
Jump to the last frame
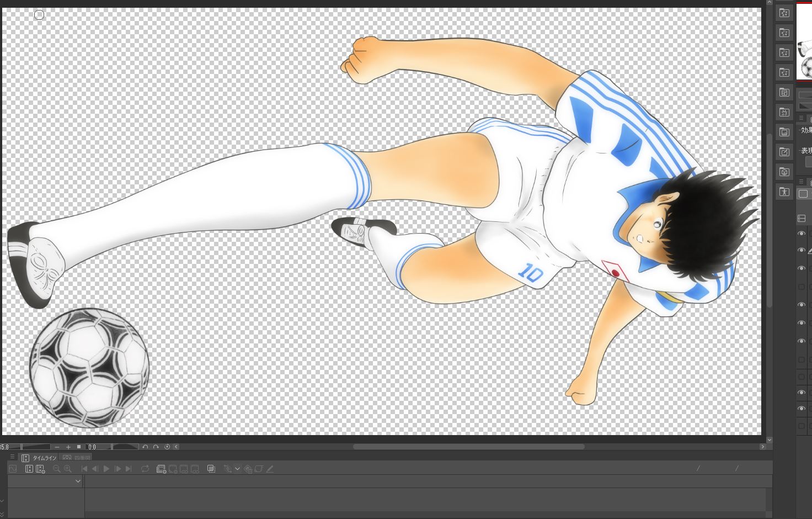tap(129, 469)
